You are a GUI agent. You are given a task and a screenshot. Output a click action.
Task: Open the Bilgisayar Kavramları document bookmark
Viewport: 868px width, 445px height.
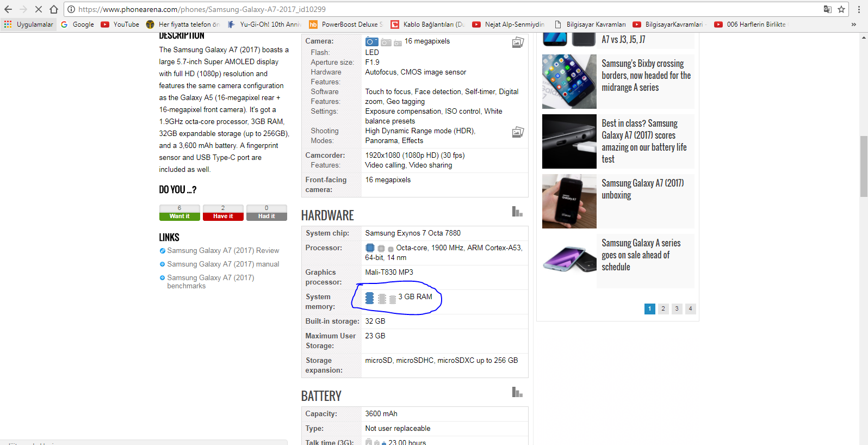tap(590, 24)
